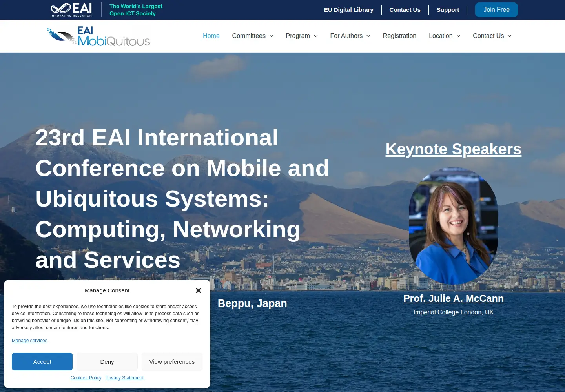Open the Program menu item

pos(298,36)
